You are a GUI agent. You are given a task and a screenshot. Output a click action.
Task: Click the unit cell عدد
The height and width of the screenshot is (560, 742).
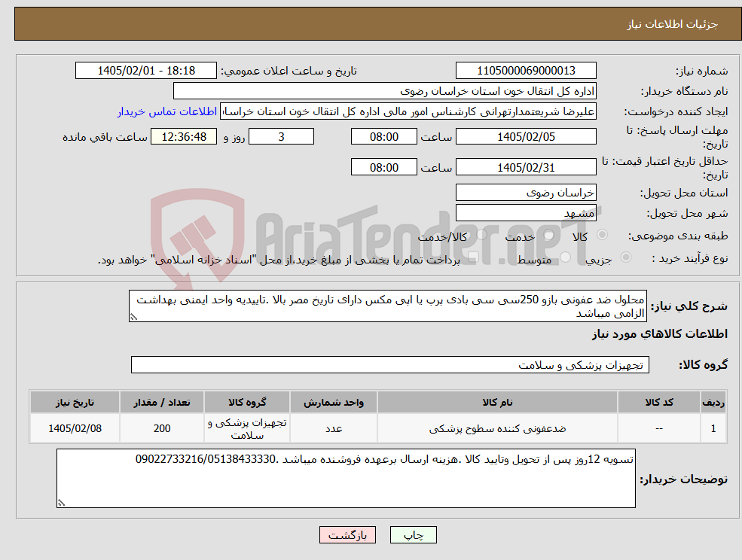coord(333,428)
